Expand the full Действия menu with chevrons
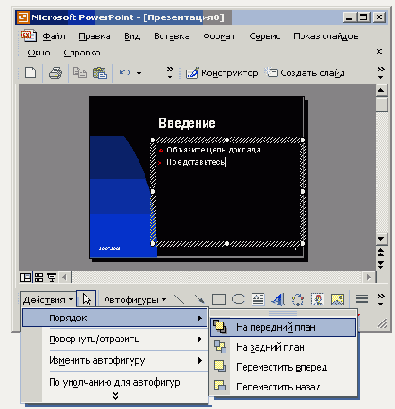The image size is (395, 409). pyautogui.click(x=115, y=396)
